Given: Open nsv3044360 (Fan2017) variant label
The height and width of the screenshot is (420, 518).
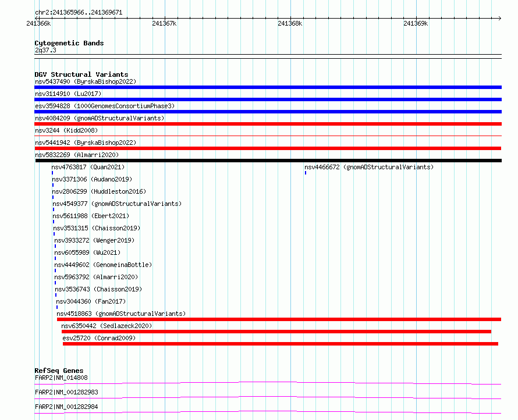Looking at the screenshot, I should click(x=91, y=301).
